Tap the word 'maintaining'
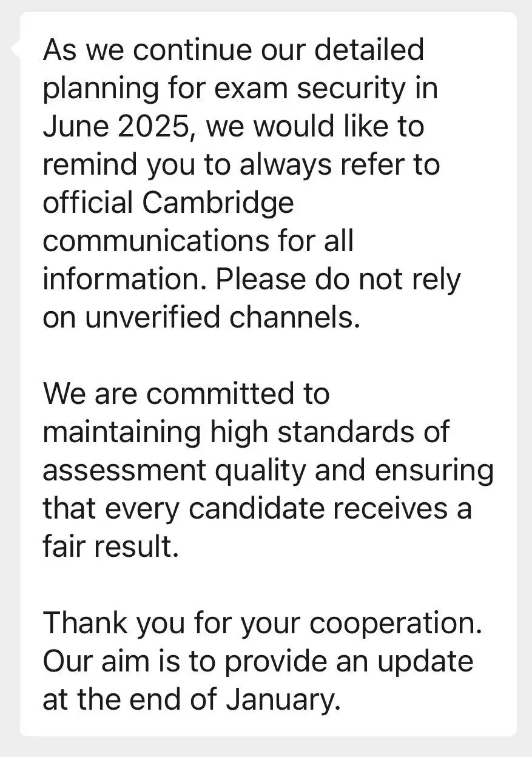 click(x=121, y=433)
